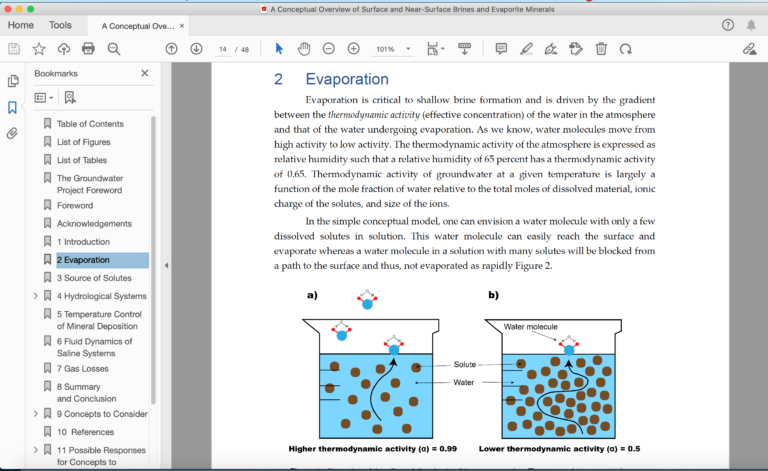Open the attachments paperclip panel

[x=13, y=133]
